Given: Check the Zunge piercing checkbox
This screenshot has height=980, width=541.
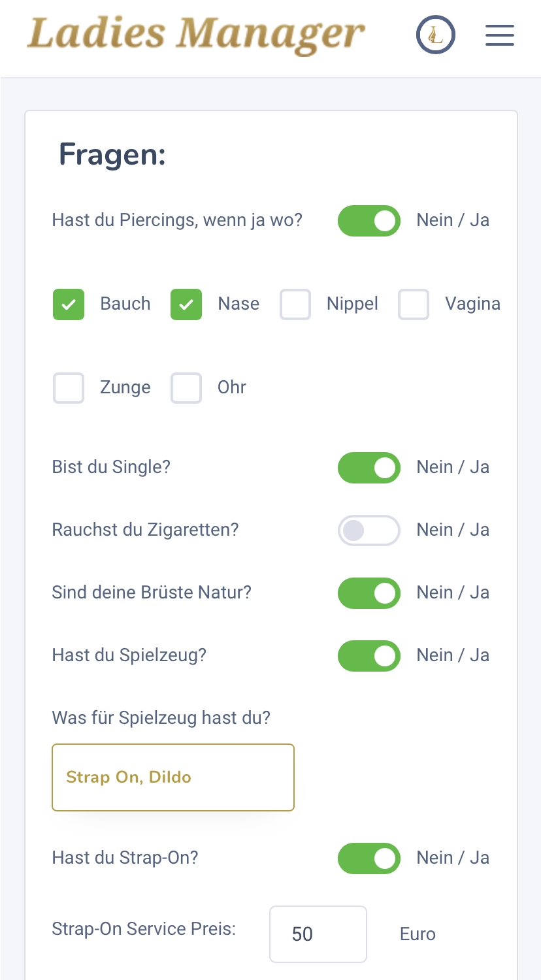Looking at the screenshot, I should point(69,388).
